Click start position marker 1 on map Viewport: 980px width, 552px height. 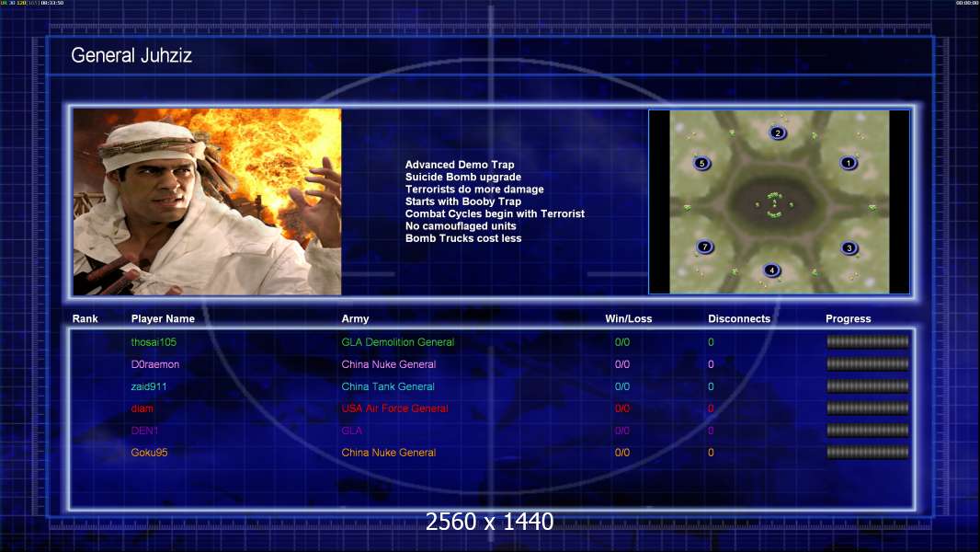[x=849, y=163]
